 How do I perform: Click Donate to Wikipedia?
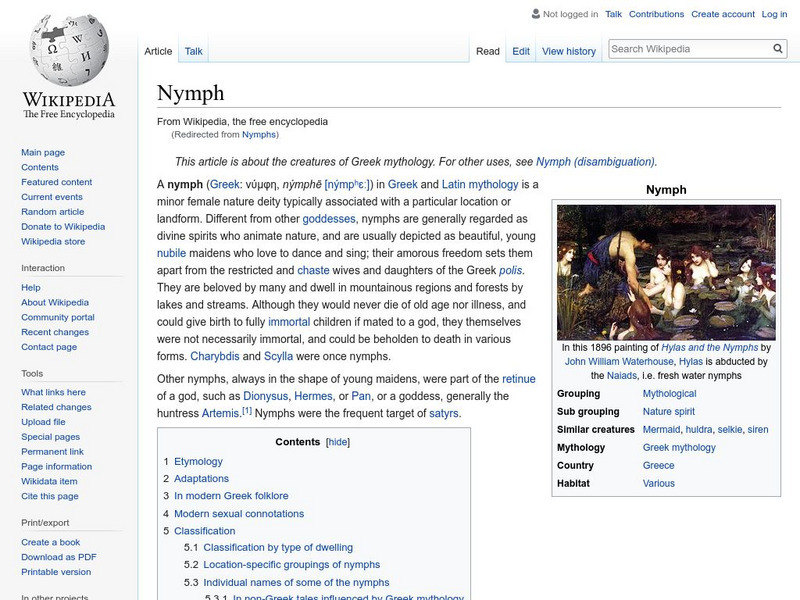63,227
